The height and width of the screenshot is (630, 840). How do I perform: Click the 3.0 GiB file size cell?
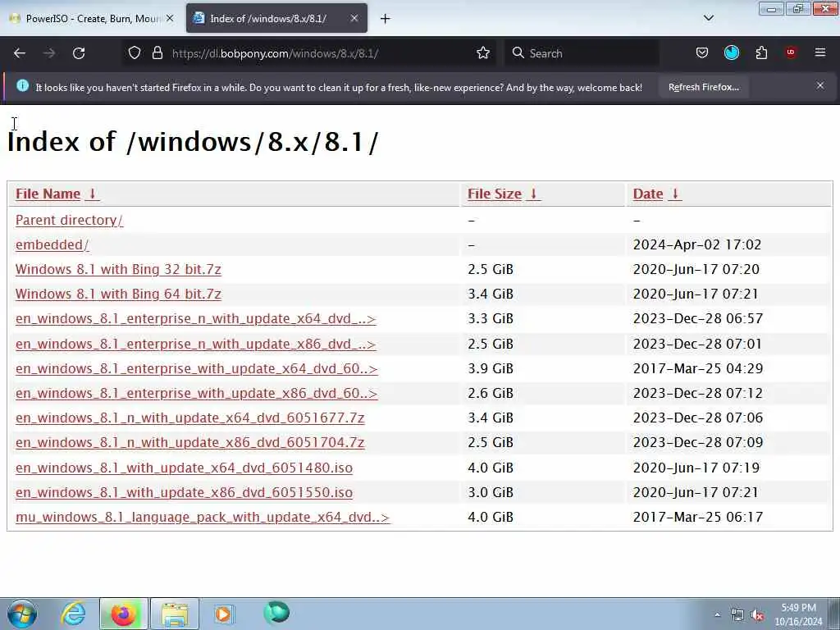[x=491, y=492]
